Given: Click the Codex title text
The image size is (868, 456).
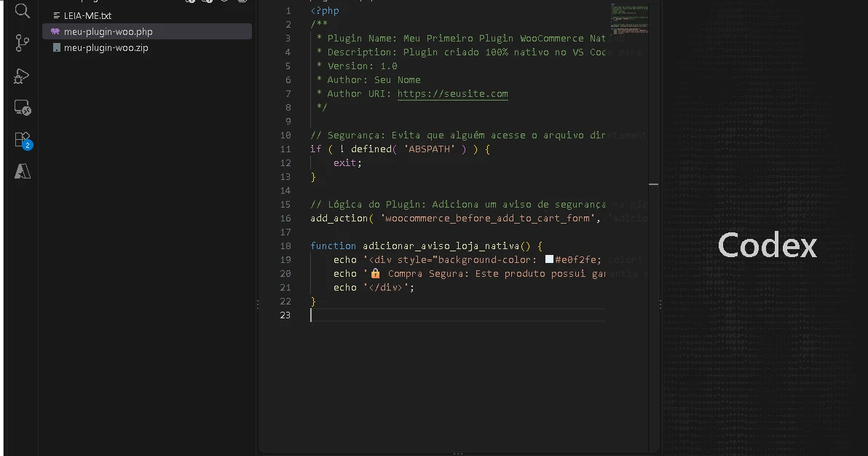Looking at the screenshot, I should 768,245.
